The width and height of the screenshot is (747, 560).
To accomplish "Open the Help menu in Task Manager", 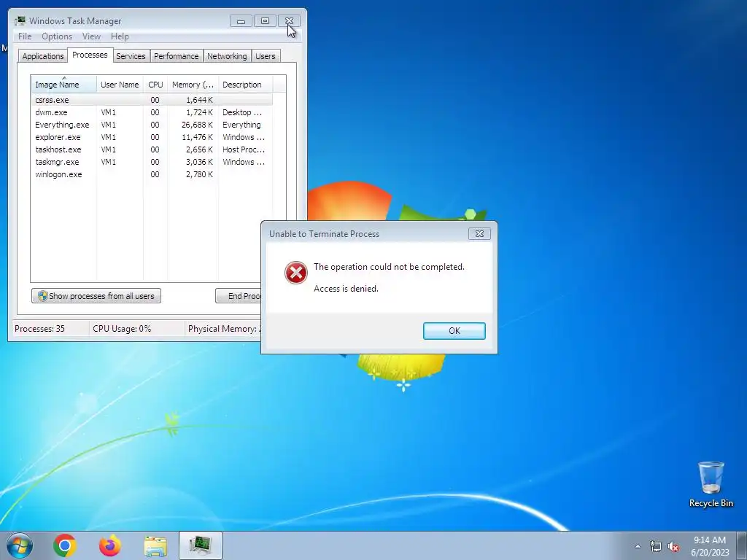I will (120, 36).
